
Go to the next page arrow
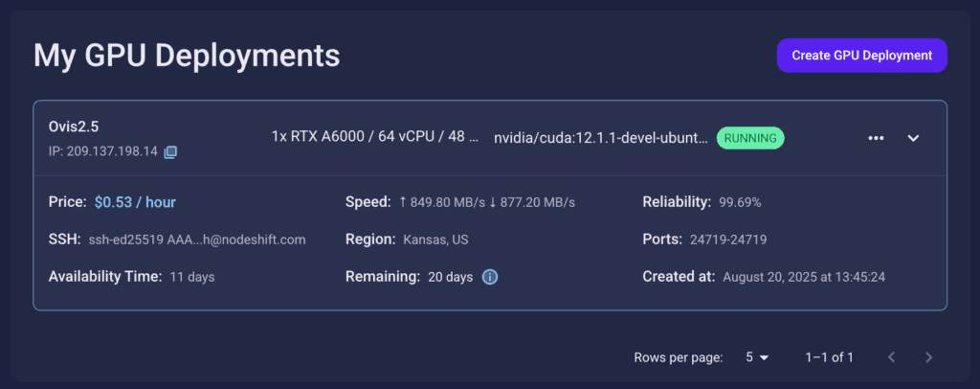coord(928,357)
